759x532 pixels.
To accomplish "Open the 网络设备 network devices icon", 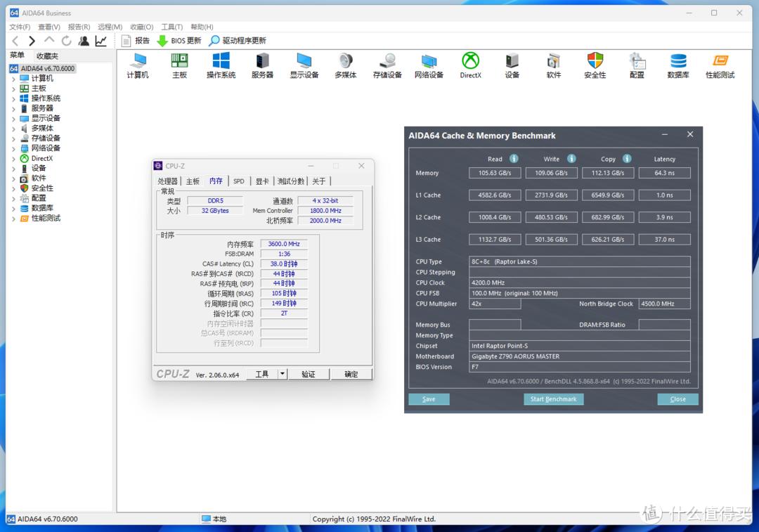I will coord(429,67).
